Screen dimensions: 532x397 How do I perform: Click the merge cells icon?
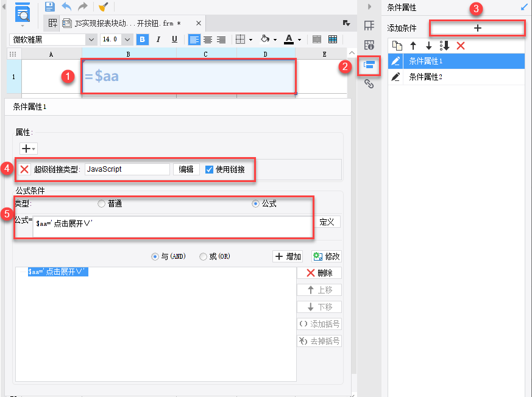tap(317, 40)
